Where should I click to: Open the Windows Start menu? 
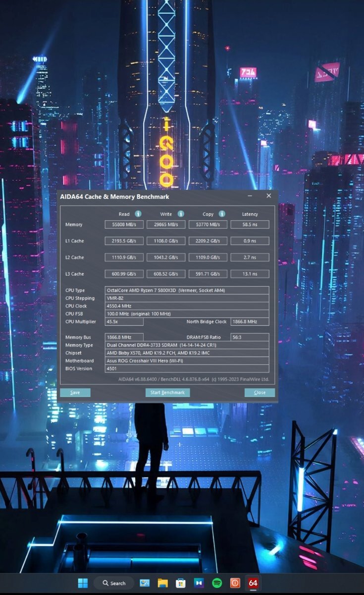click(83, 583)
